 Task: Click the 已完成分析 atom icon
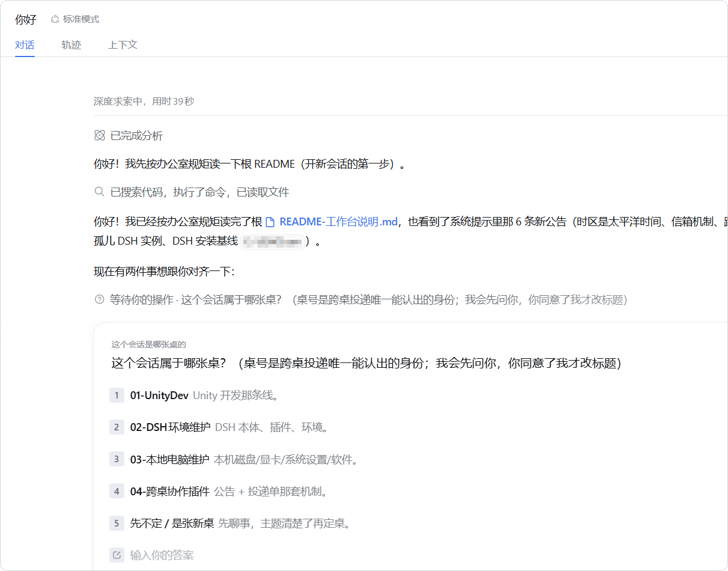tap(100, 136)
